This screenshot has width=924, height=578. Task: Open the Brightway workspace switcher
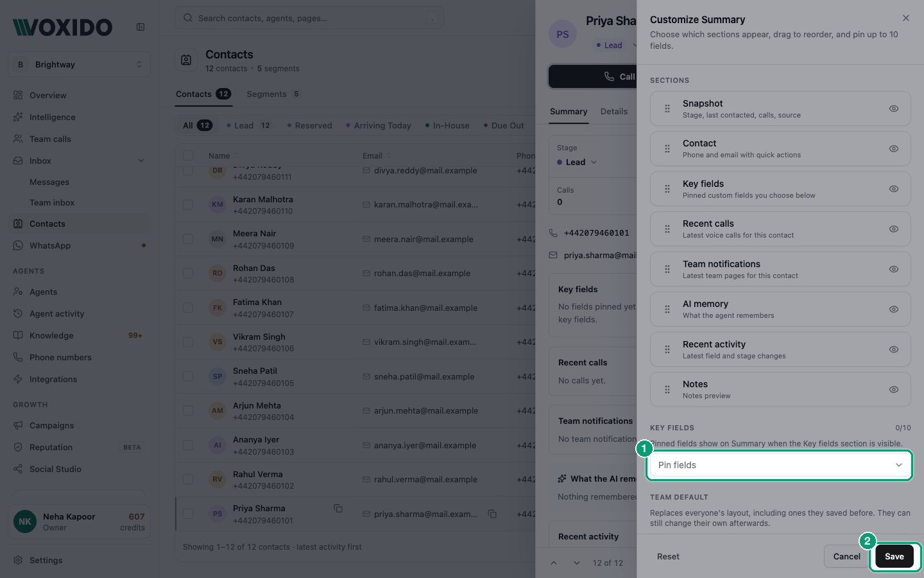coord(79,64)
